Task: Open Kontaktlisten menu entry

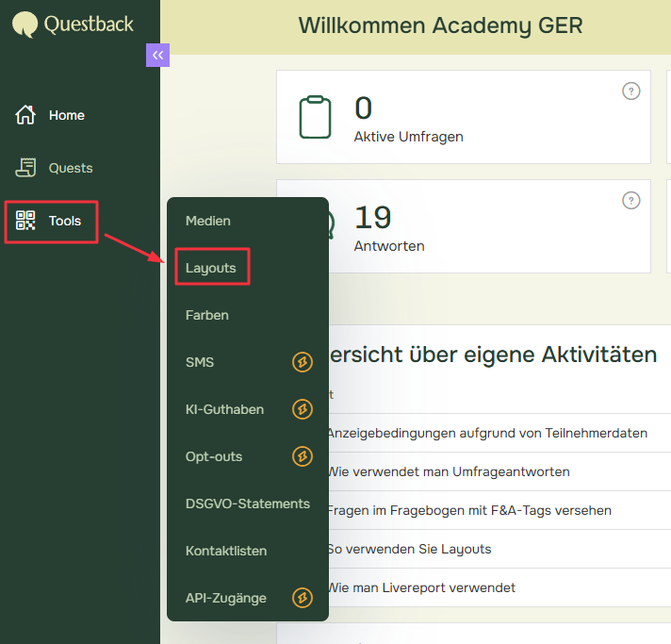Action: click(226, 551)
